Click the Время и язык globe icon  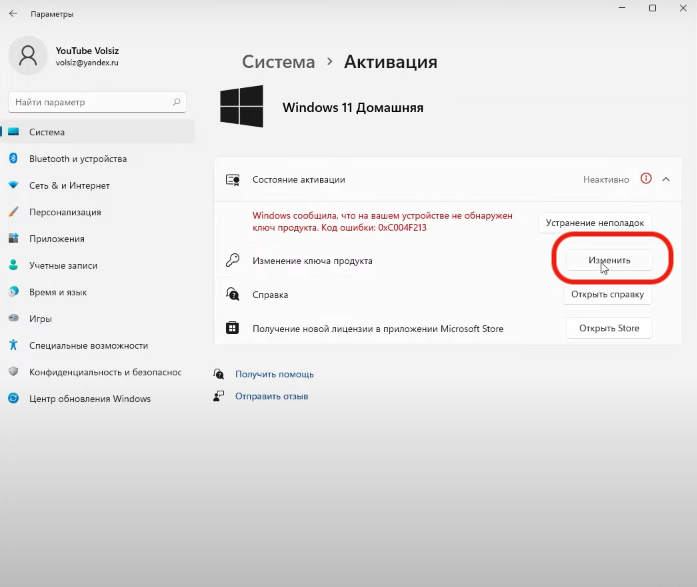point(13,292)
